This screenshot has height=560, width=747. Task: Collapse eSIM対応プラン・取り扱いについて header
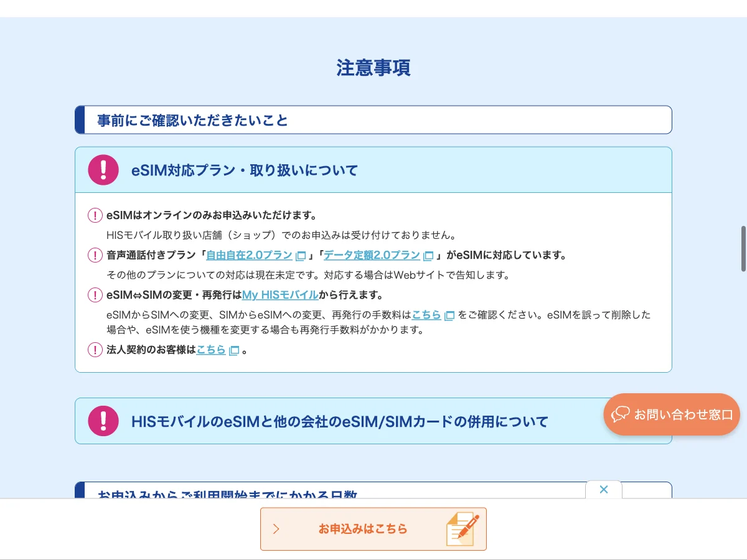374,170
